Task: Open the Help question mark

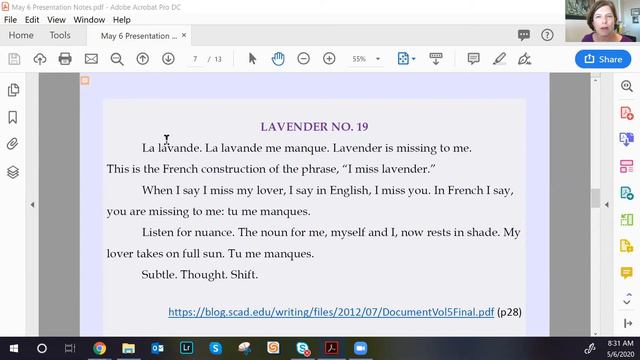Action: click(x=547, y=35)
